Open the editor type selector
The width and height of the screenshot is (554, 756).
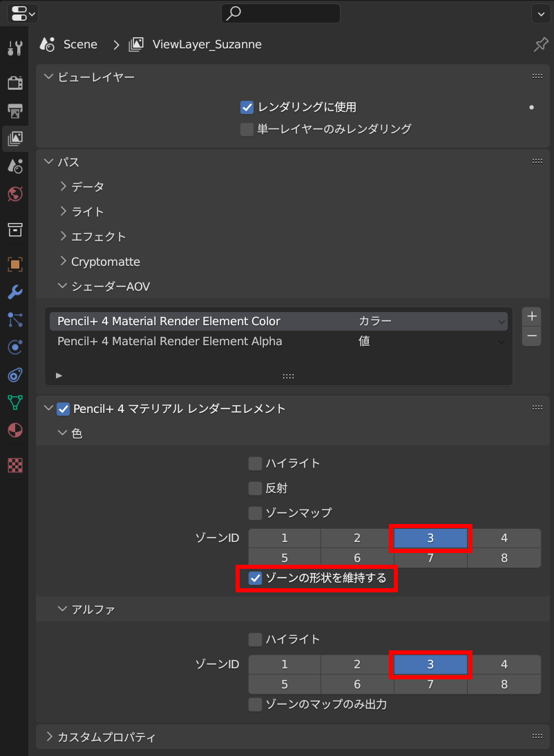(x=22, y=14)
